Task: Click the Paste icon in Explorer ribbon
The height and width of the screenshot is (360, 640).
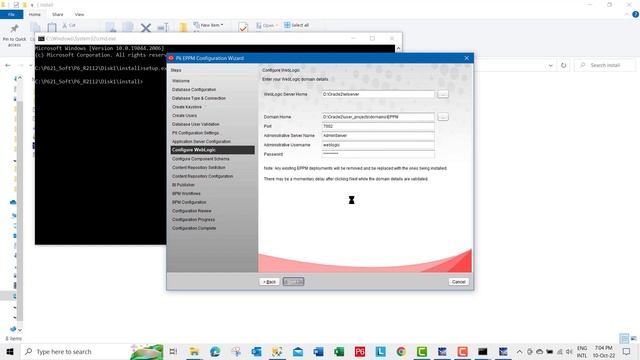Action: (52, 28)
